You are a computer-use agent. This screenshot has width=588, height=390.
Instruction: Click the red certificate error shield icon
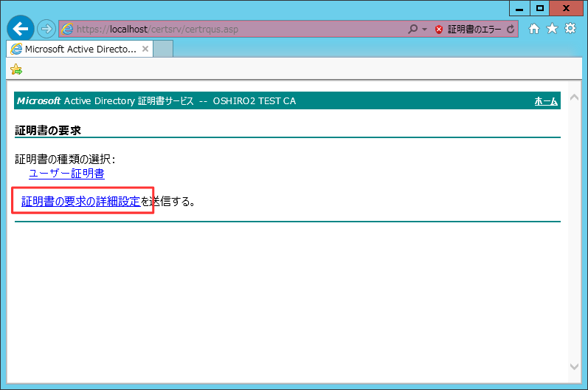click(x=439, y=30)
